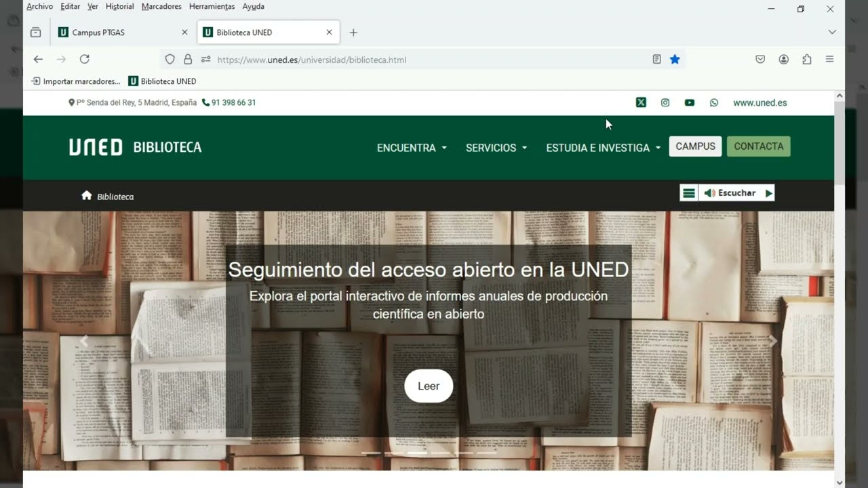868x488 pixels.
Task: Click the banner headline Seguimiento del acceso abierto
Action: (429, 270)
